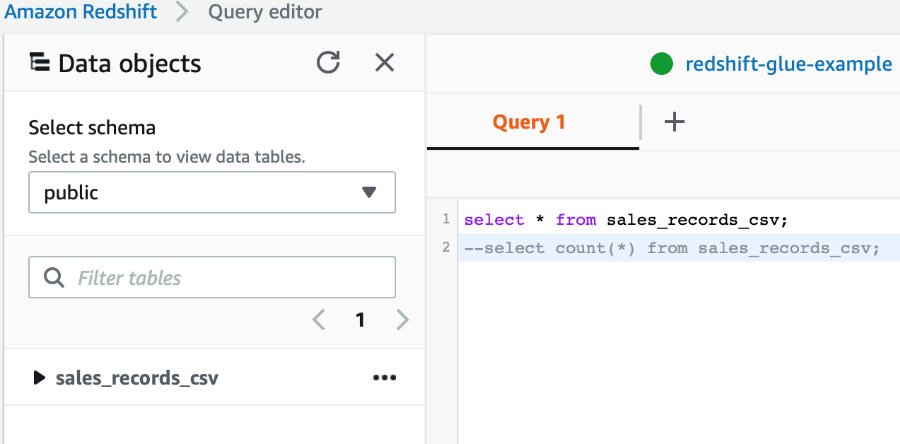
Task: Expand the sales_records_csv table
Action: pos(39,377)
